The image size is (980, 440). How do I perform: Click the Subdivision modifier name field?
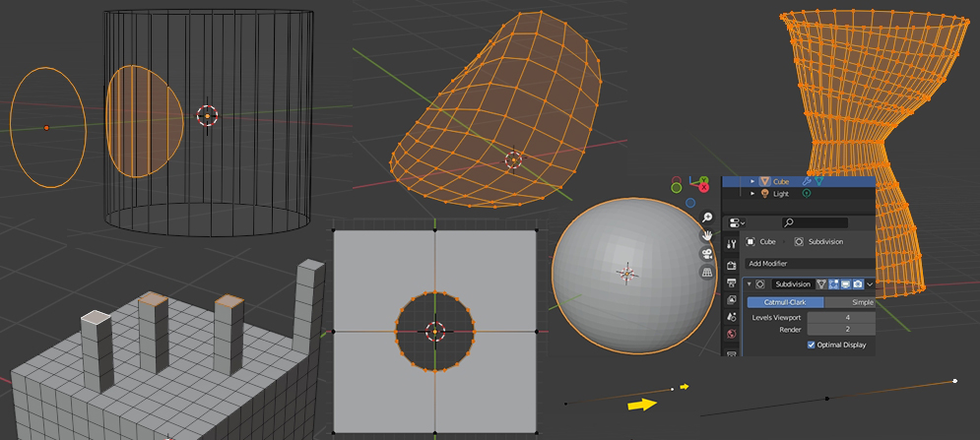click(x=793, y=283)
